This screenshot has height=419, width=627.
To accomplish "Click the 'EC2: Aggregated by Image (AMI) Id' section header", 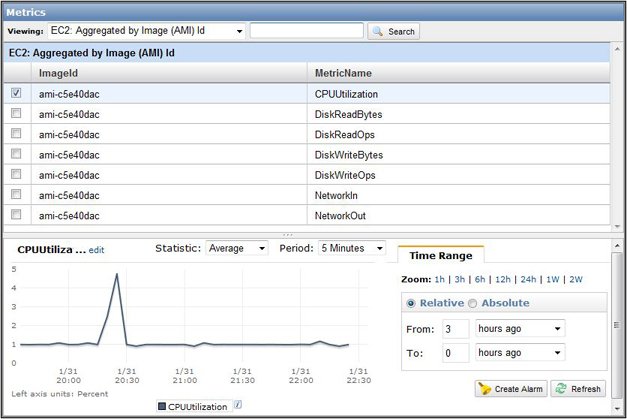I will coord(307,53).
